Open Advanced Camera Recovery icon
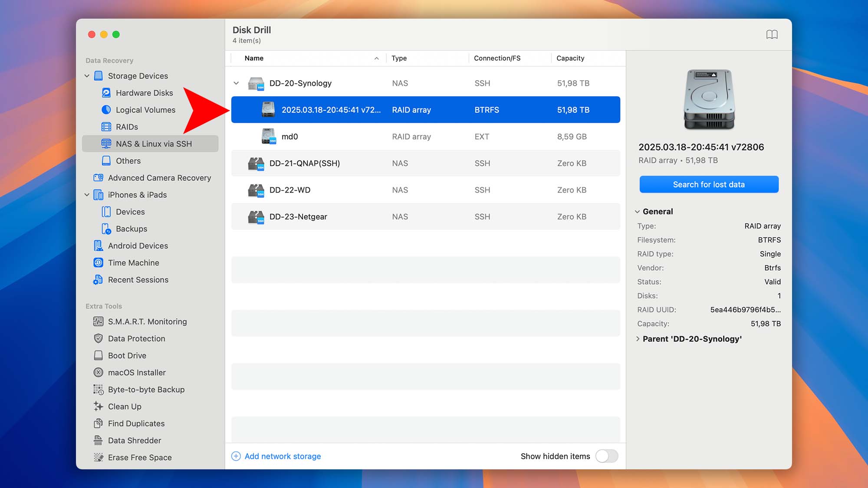 (99, 178)
